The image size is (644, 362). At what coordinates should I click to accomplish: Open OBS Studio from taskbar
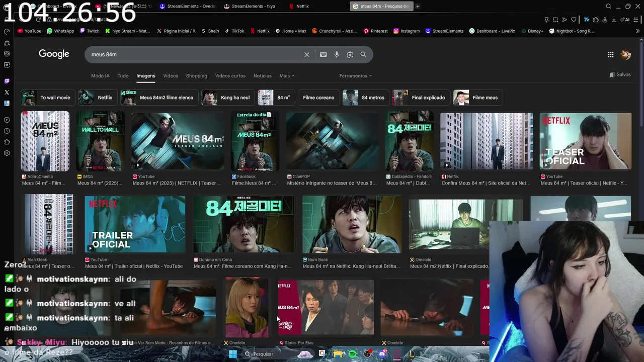pos(367,354)
